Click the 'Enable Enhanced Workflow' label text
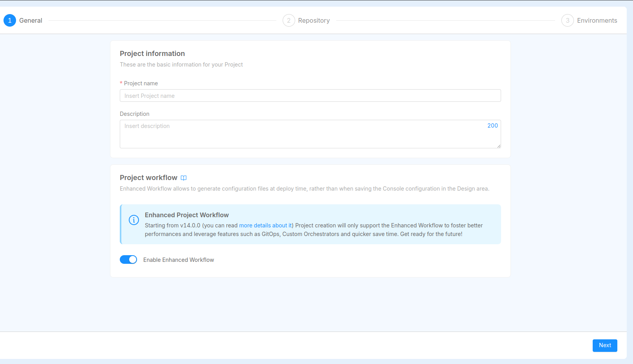633x364 pixels. click(x=179, y=260)
